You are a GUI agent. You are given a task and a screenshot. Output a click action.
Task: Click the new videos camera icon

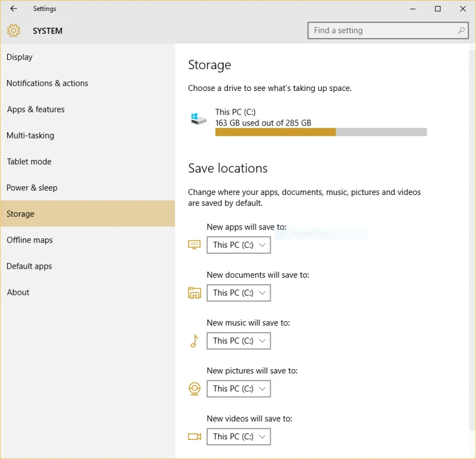(x=195, y=436)
